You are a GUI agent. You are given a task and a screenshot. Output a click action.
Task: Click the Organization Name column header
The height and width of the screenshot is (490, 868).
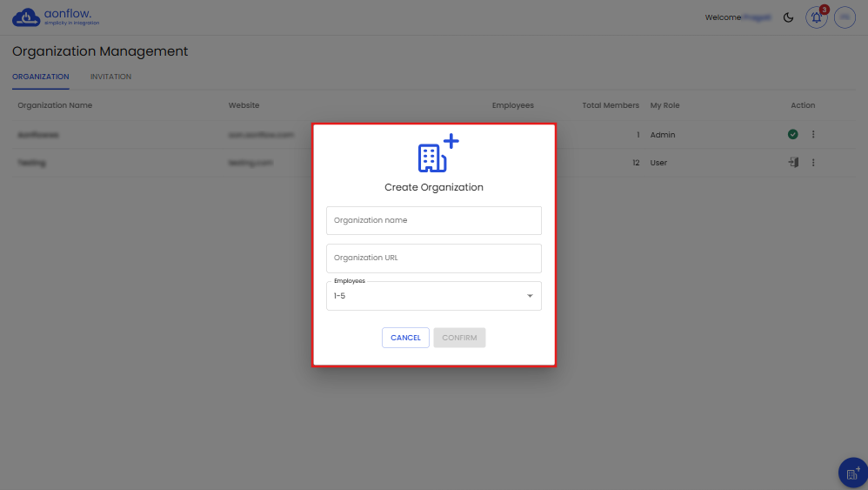(55, 105)
